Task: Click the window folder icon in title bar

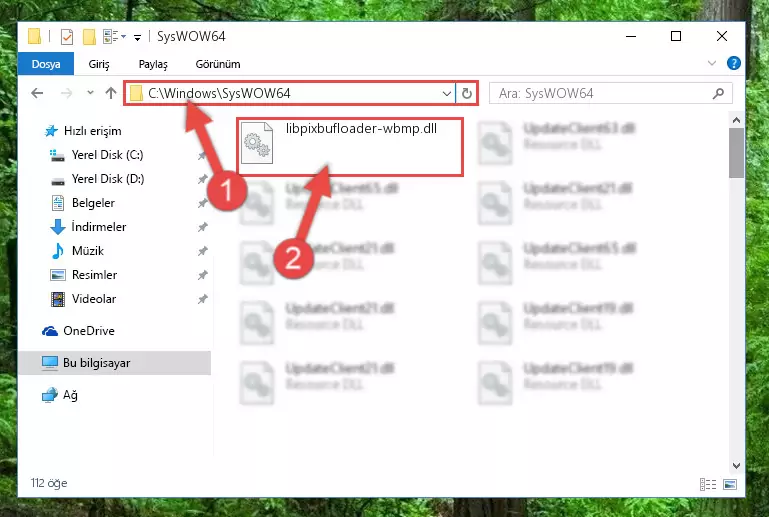Action: (x=34, y=37)
